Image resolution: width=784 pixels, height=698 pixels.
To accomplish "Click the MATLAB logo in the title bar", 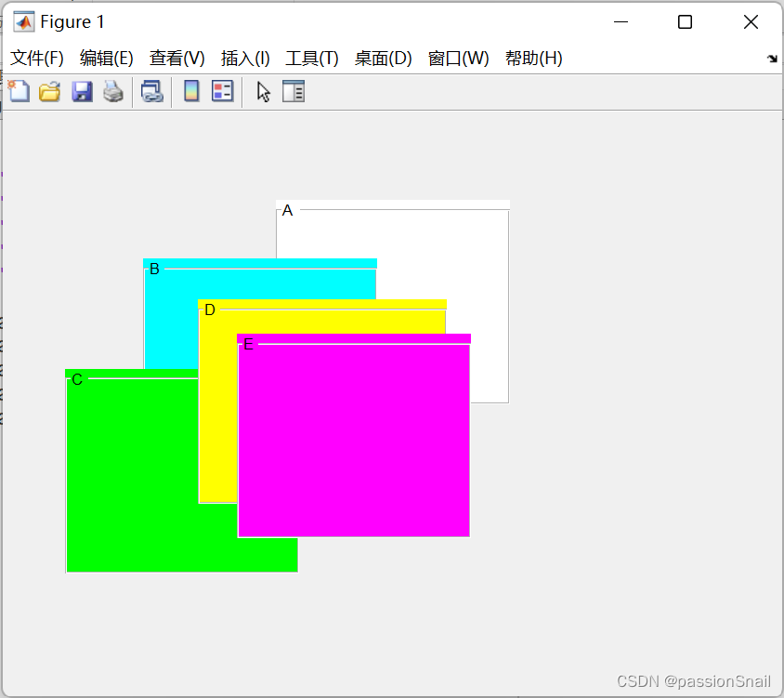I will point(23,22).
